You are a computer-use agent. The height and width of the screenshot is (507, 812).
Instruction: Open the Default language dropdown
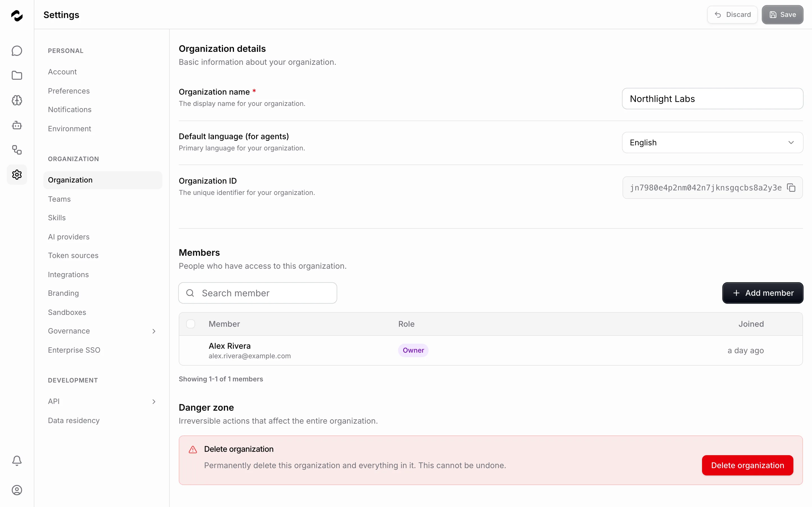tap(712, 143)
